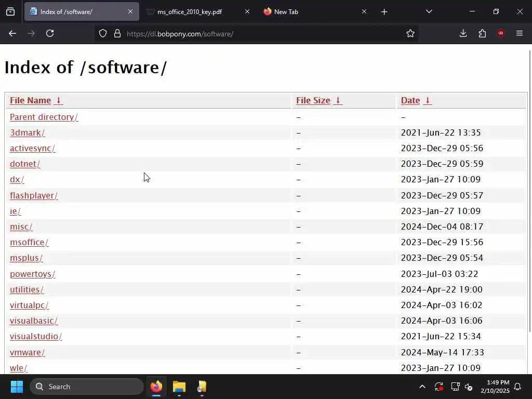This screenshot has width=532, height=399.
Task: Select the Index of /software/ tab
Action: (x=82, y=11)
